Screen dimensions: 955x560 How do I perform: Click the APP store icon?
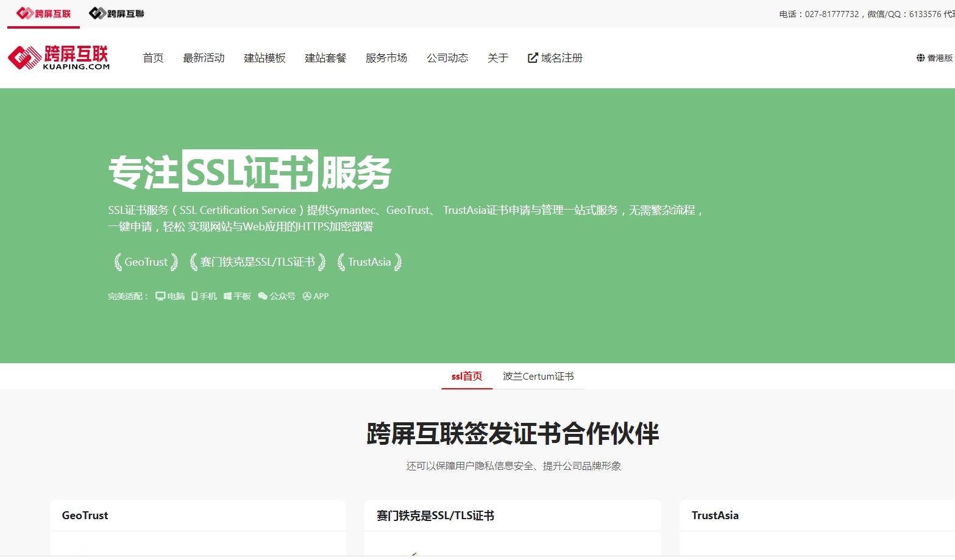pos(307,296)
